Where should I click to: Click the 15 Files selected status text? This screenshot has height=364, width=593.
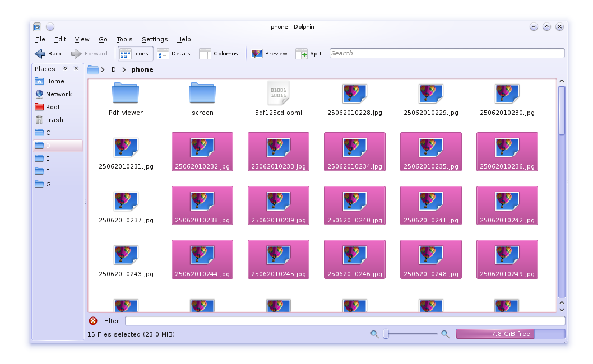[131, 334]
